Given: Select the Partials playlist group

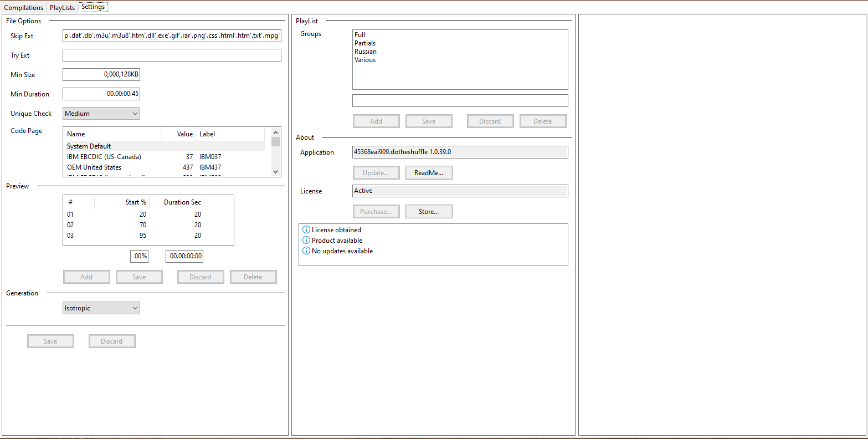Looking at the screenshot, I should 365,43.
